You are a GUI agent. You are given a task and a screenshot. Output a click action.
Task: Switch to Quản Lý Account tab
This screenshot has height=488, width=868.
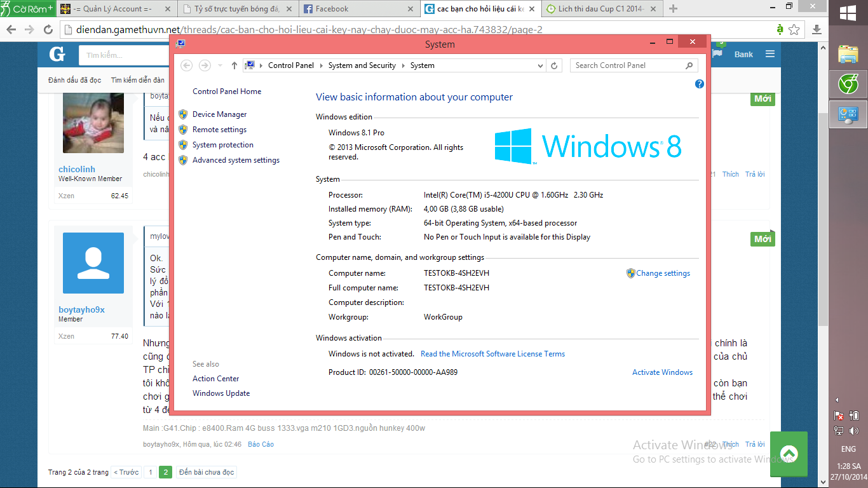pyautogui.click(x=116, y=9)
